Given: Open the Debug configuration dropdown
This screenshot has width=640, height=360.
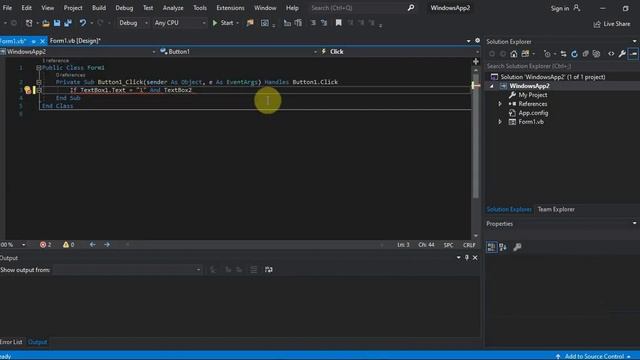Looking at the screenshot, I should [x=133, y=23].
